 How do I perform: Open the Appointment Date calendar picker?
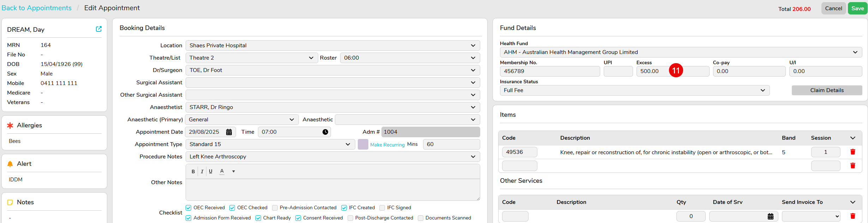pos(229,132)
